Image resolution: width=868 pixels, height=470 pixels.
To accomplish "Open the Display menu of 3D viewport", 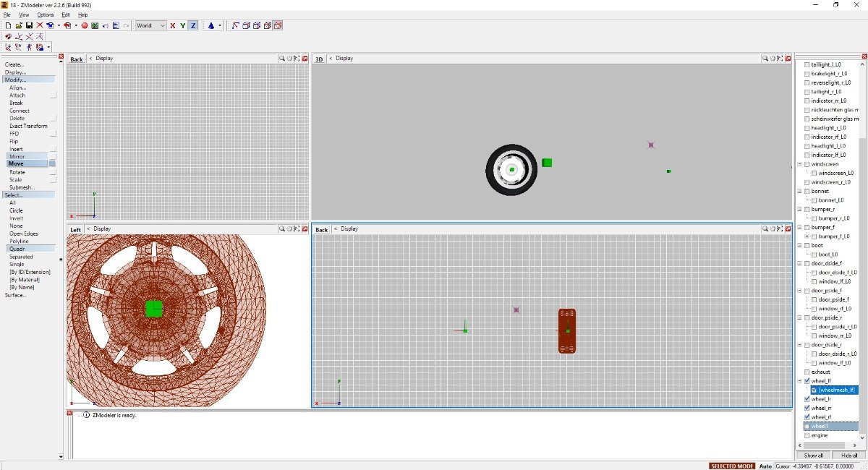I will 344,59.
